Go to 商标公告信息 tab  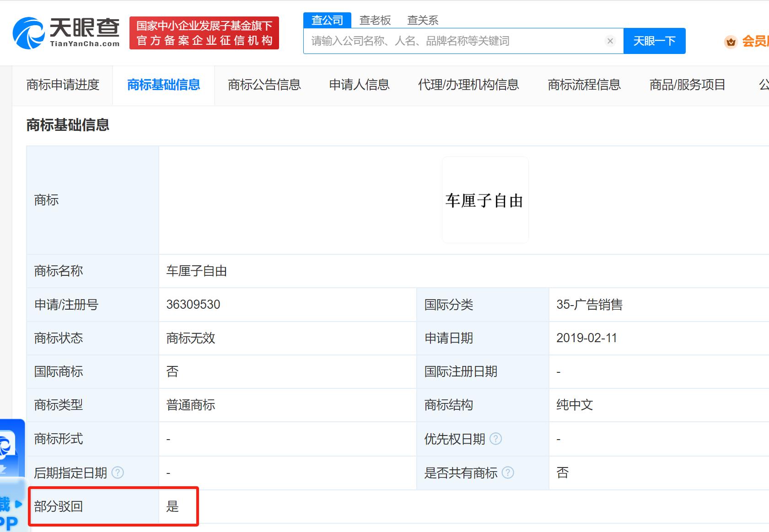point(264,85)
